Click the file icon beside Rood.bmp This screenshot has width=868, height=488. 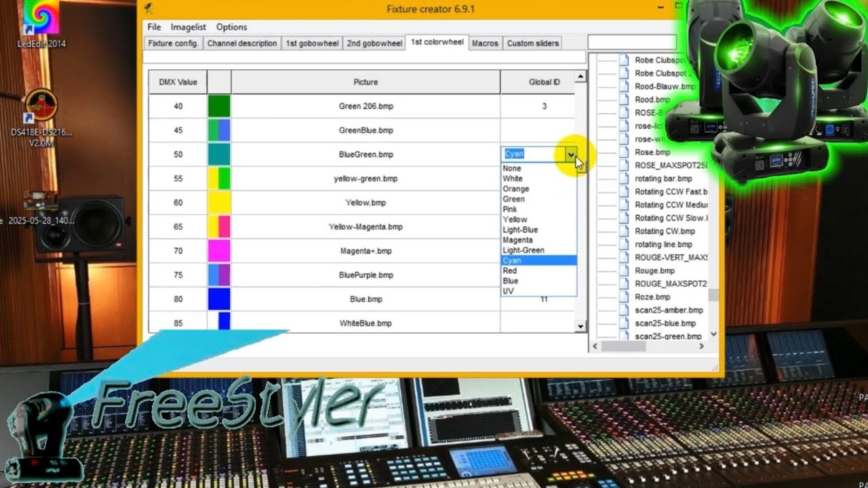(x=625, y=100)
